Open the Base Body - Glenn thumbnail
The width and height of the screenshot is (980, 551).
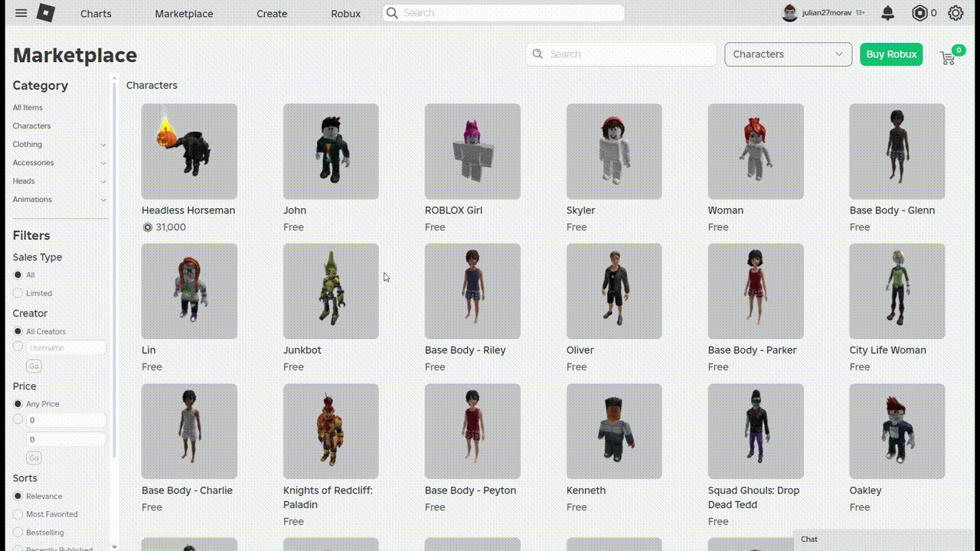click(897, 152)
